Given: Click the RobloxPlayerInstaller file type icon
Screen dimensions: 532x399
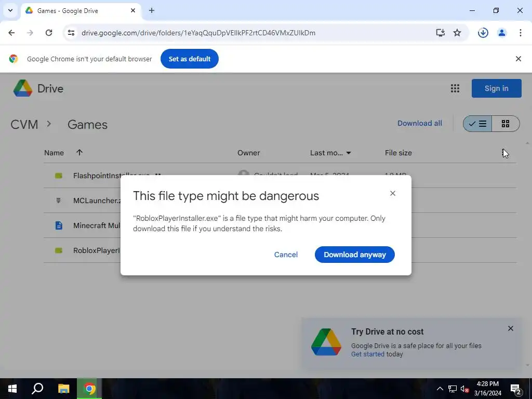Looking at the screenshot, I should (x=59, y=250).
